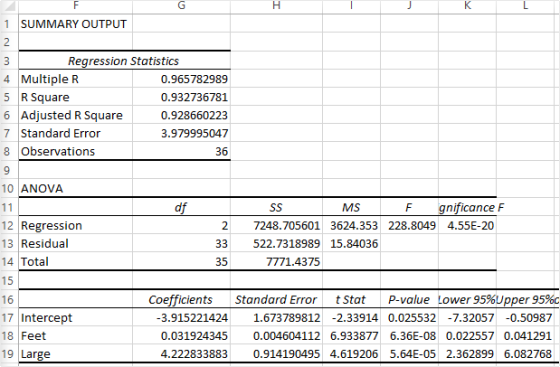The height and width of the screenshot is (367, 560).
Task: Click the Significance F value 4.55E-20
Action: point(467,225)
